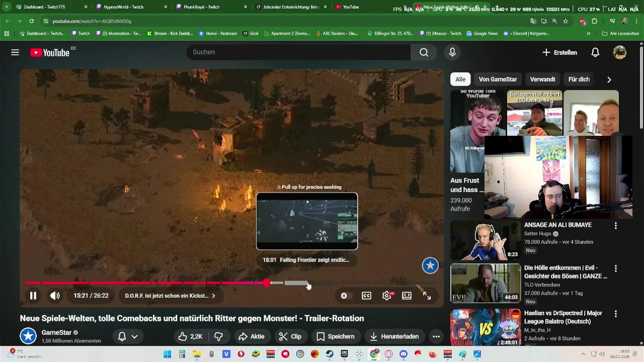Click the 'Falling Frontier' chapter preview thumbnail
The width and height of the screenshot is (644, 362).
coord(307,221)
